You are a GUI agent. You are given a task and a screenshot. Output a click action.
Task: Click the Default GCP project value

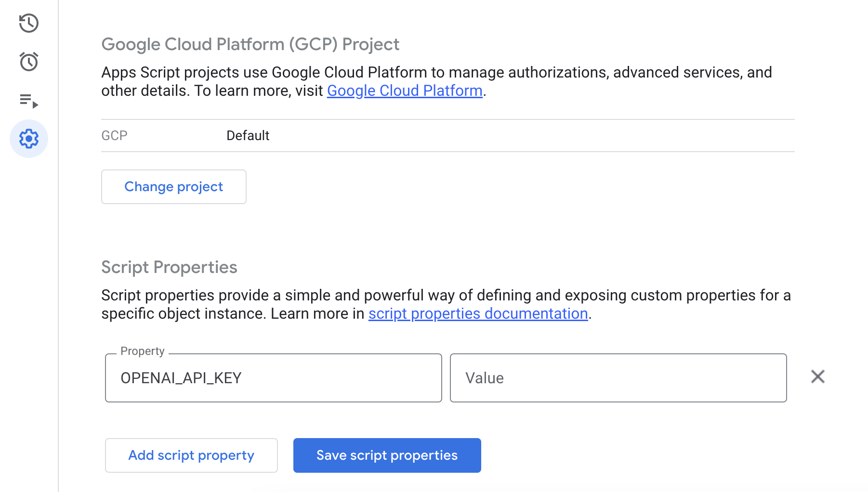pos(248,136)
